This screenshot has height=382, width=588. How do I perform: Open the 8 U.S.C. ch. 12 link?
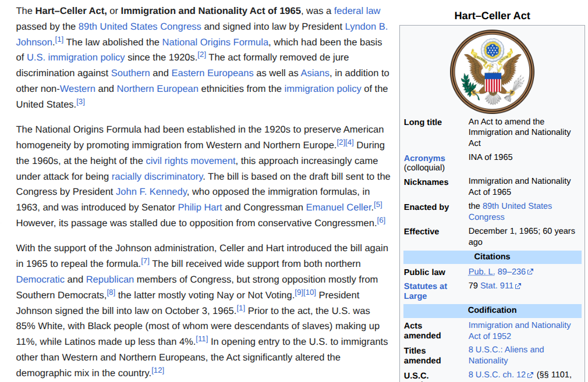497,374
